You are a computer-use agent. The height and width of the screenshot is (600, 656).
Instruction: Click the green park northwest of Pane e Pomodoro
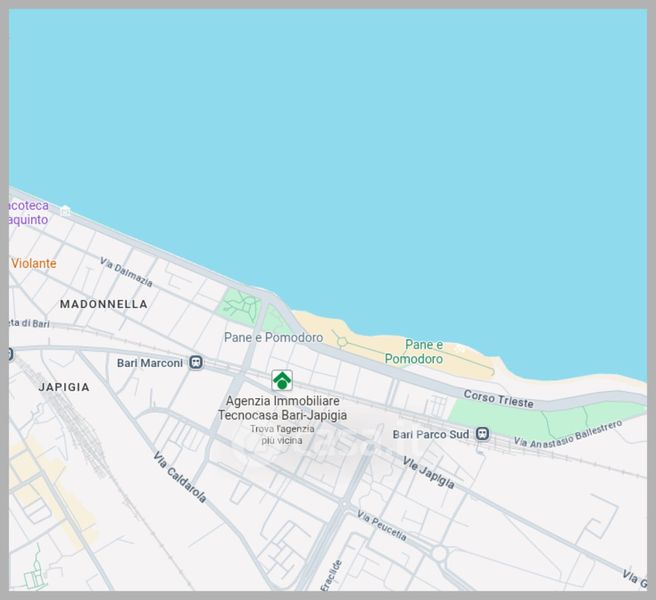(240, 306)
